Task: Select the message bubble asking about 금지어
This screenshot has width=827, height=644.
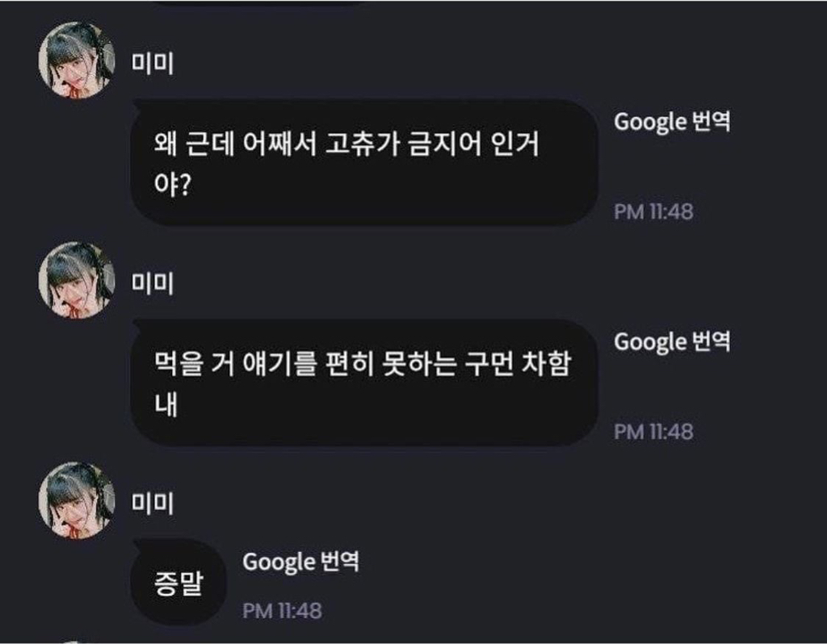Action: pos(363,162)
